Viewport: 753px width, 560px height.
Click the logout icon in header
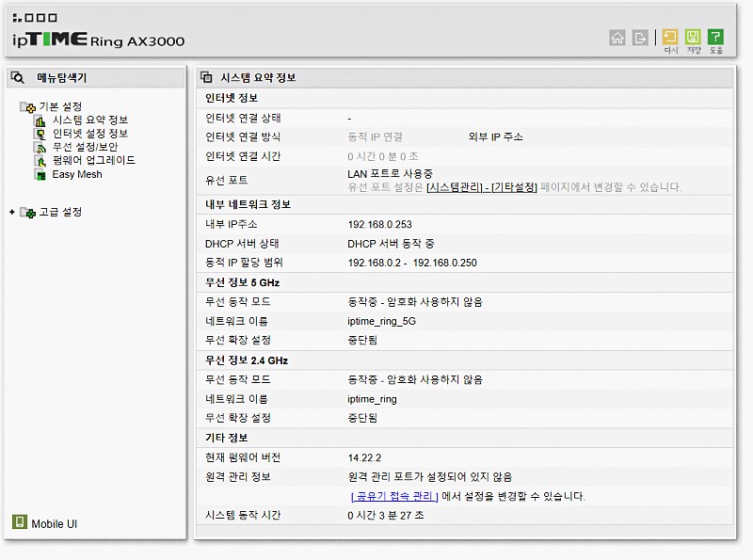pos(641,38)
